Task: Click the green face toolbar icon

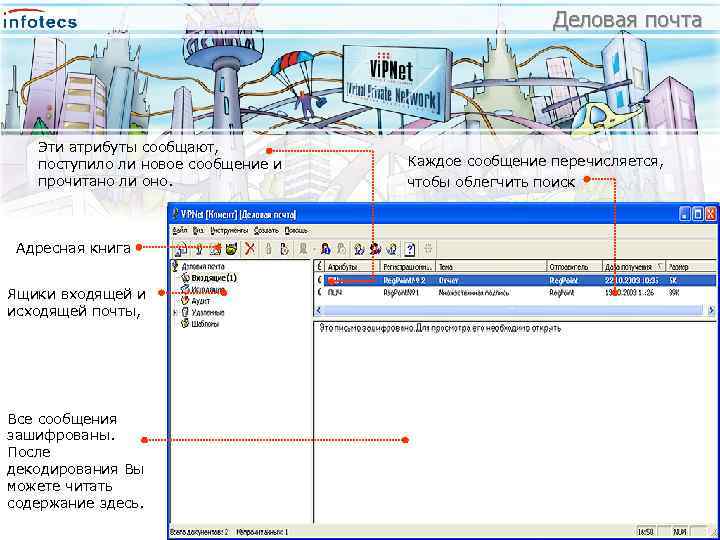Action: [231, 249]
